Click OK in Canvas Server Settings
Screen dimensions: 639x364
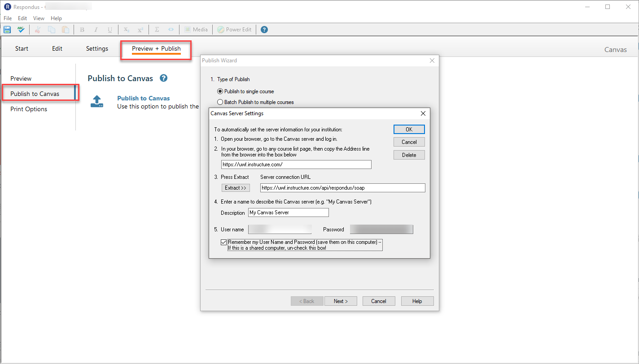pos(409,129)
